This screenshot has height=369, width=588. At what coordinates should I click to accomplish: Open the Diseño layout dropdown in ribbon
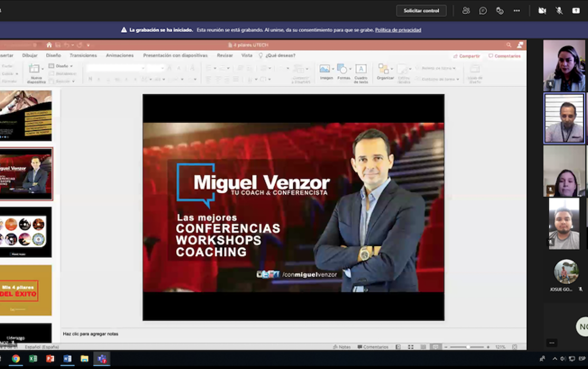(60, 65)
